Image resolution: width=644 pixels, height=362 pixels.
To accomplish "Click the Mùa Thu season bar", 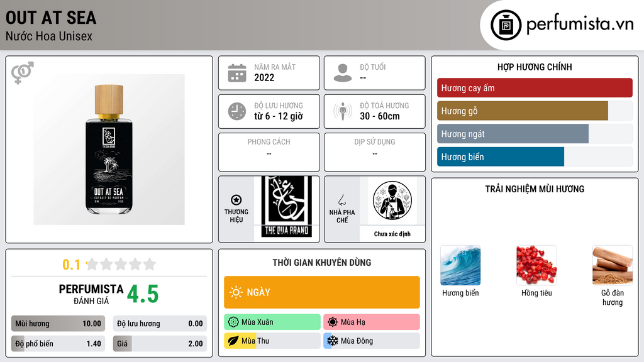I will (272, 341).
